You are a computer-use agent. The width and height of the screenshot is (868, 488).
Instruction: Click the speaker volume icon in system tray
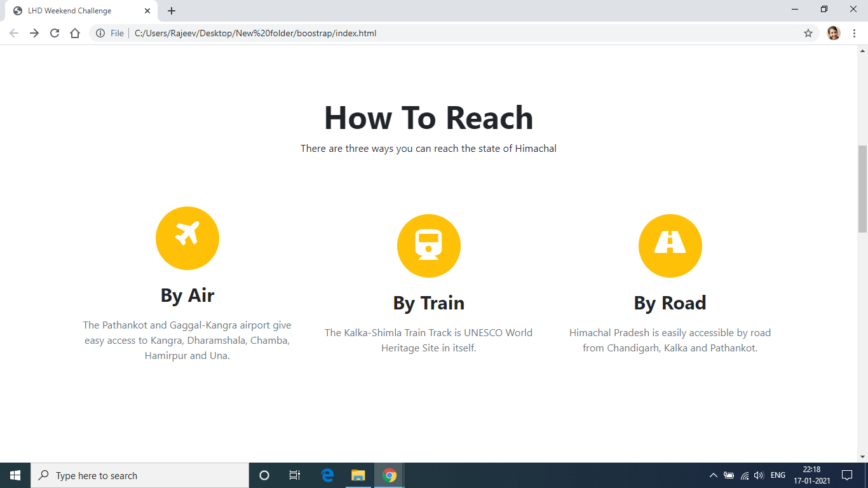coord(758,475)
